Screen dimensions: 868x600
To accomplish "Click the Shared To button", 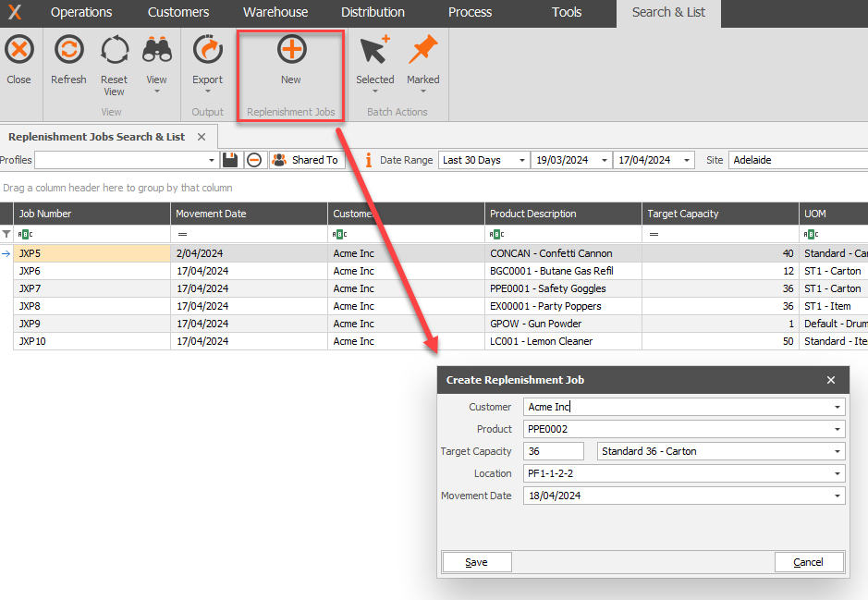I will [307, 160].
